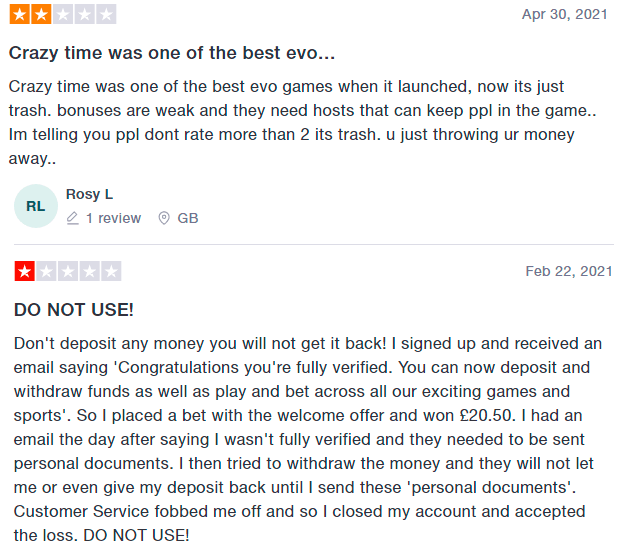Click the fourth gray star on Crazy time review
Image resolution: width=624 pixels, height=550 pixels.
[x=84, y=14]
